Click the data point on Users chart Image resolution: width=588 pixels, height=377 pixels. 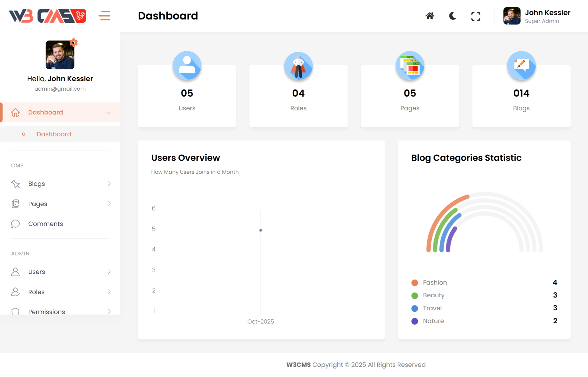pyautogui.click(x=260, y=230)
